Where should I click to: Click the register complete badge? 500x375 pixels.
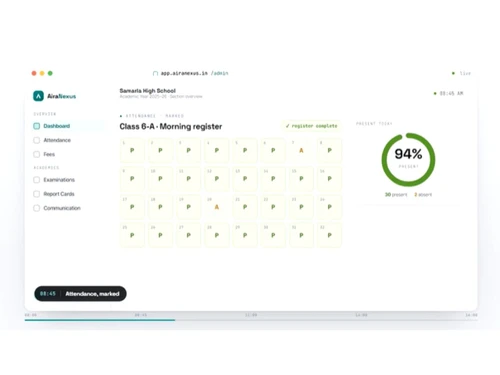pyautogui.click(x=311, y=126)
